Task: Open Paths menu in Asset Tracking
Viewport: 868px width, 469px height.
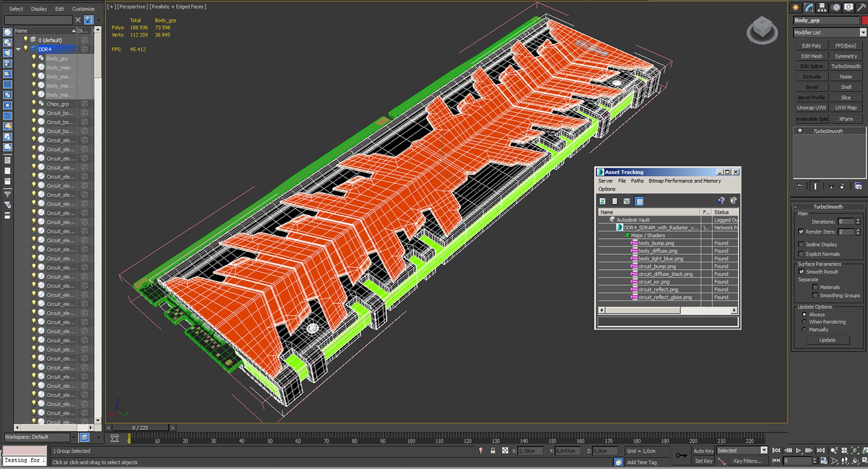Action: (x=637, y=181)
